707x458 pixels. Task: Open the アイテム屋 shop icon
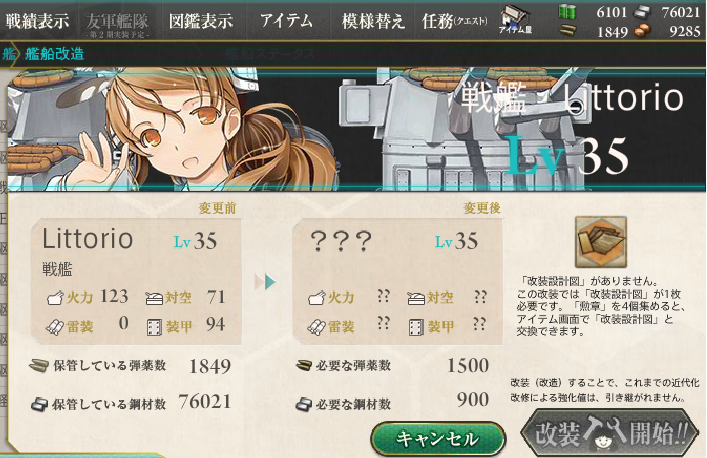point(515,20)
